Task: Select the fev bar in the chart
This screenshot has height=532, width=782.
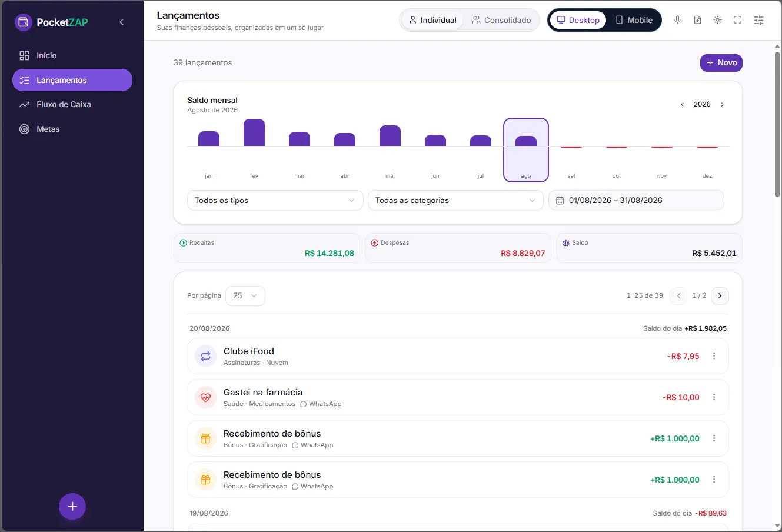Action: (x=254, y=132)
